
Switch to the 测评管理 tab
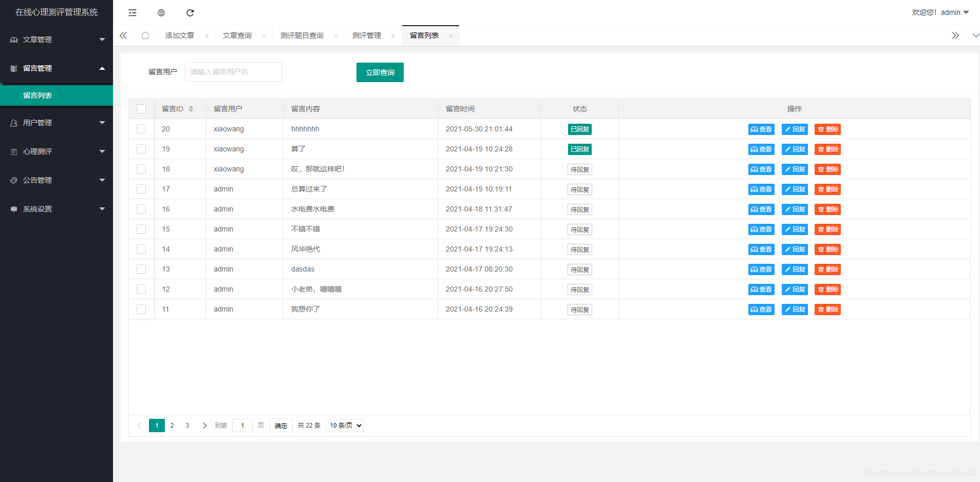pos(367,35)
